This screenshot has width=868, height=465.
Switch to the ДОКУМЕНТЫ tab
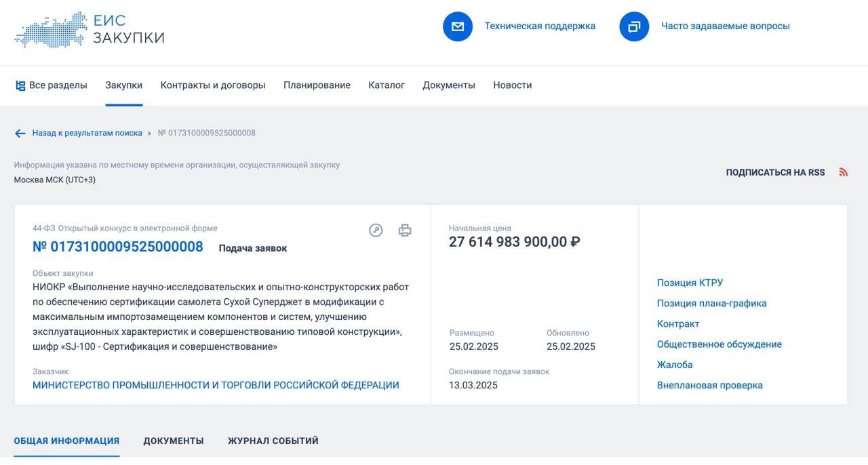pyautogui.click(x=174, y=441)
